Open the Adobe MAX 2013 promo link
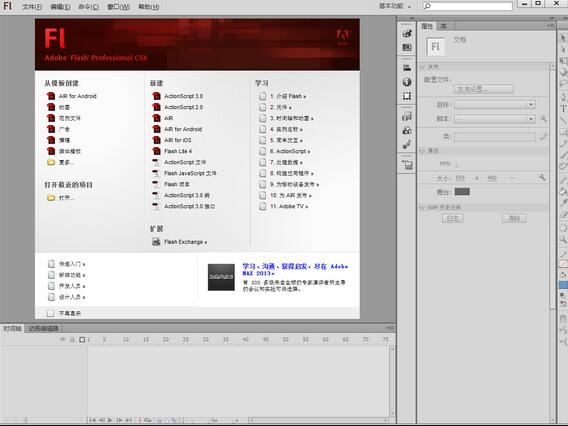 coord(295,270)
